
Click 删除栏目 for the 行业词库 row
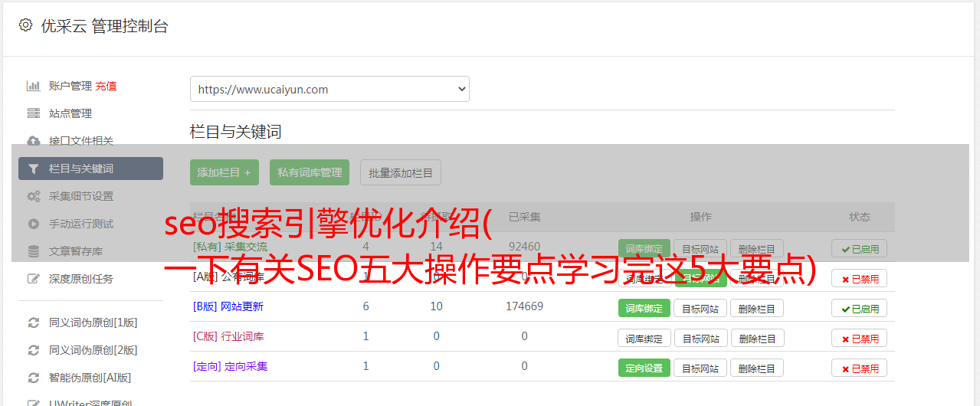click(x=757, y=338)
